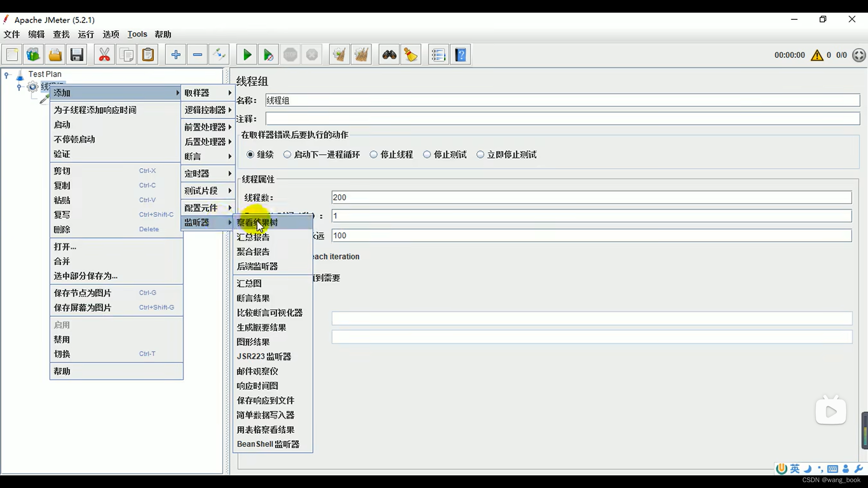The width and height of the screenshot is (868, 488).
Task: Choose 用表格察看结果 listener
Action: (x=273, y=430)
